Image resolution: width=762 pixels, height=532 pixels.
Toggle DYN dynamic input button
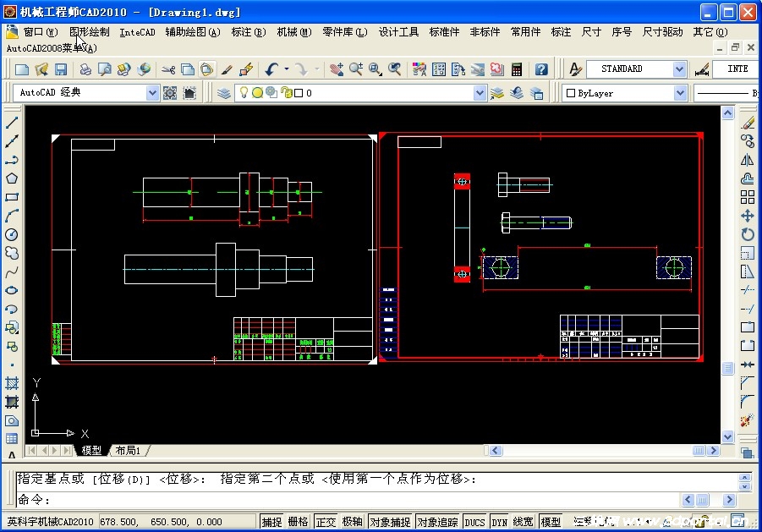click(497, 522)
